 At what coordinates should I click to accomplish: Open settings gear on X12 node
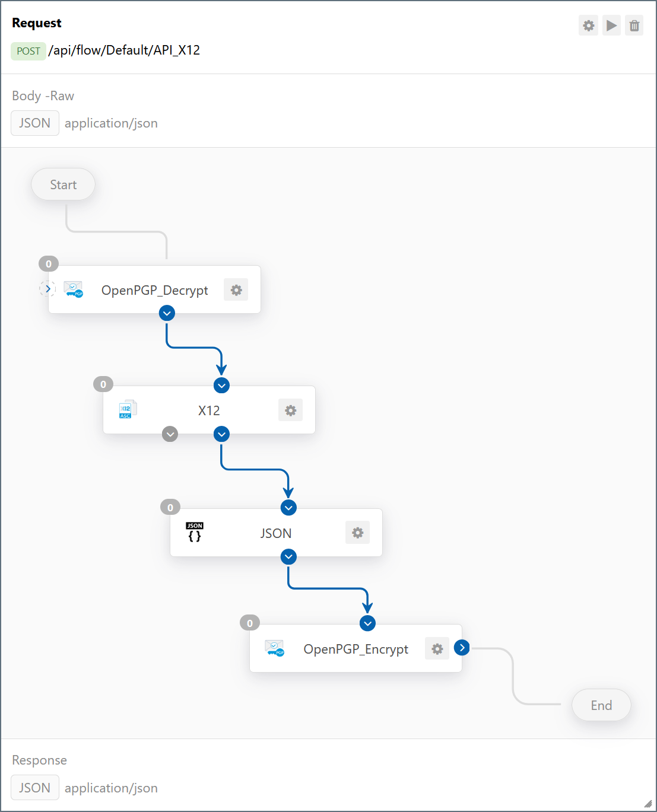290,410
